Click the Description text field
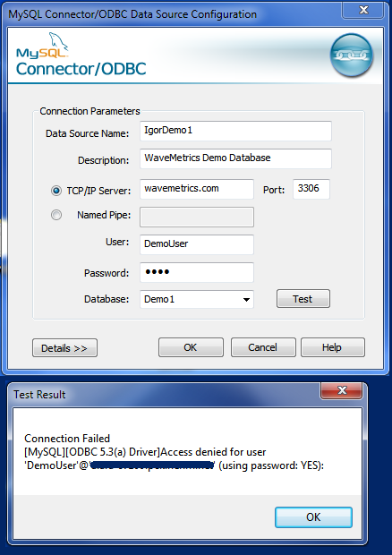 pyautogui.click(x=235, y=158)
